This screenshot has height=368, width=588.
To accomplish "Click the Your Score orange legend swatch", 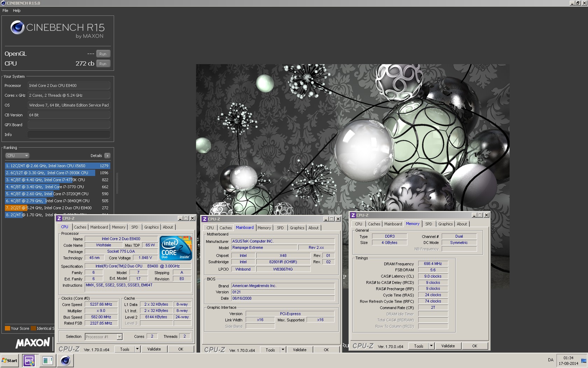I will (x=7, y=328).
